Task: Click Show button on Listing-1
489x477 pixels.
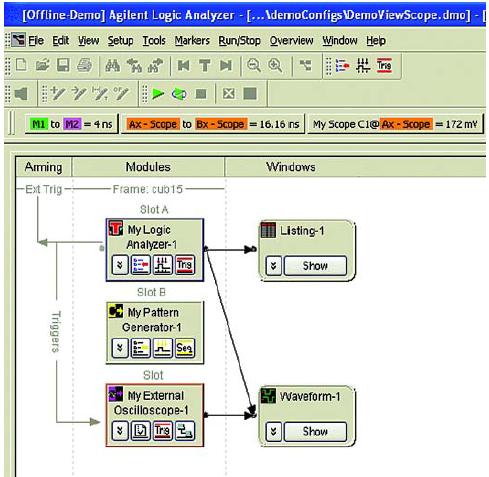Action: (x=315, y=266)
